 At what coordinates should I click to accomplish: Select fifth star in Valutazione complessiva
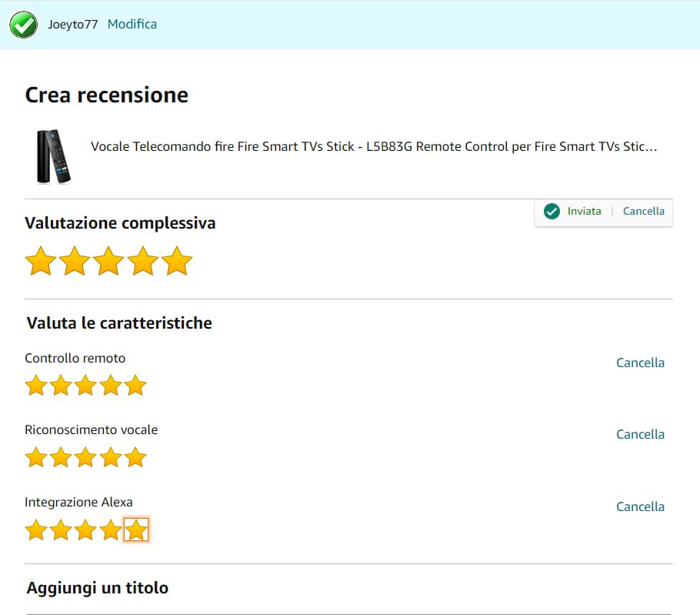(176, 262)
